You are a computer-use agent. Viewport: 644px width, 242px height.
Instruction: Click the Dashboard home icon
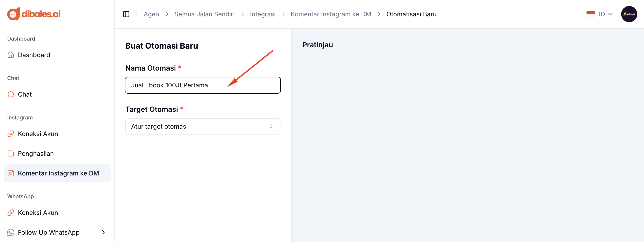coord(11,55)
